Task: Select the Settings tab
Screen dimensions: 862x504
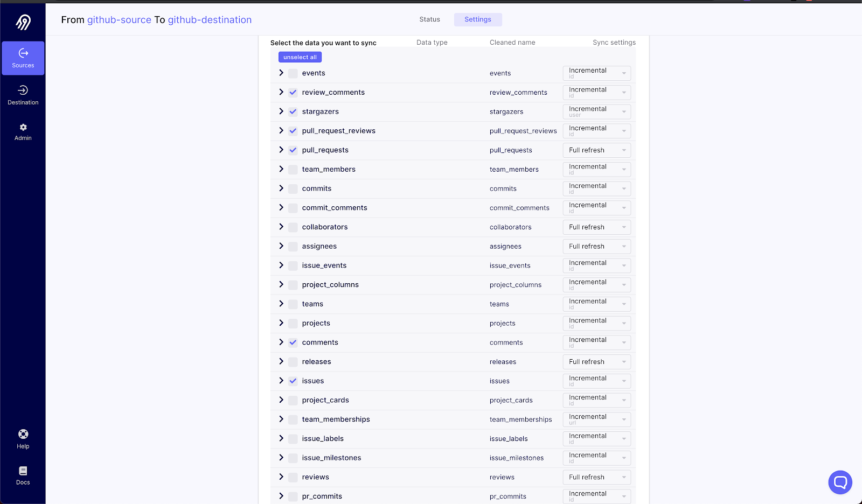Action: (477, 19)
